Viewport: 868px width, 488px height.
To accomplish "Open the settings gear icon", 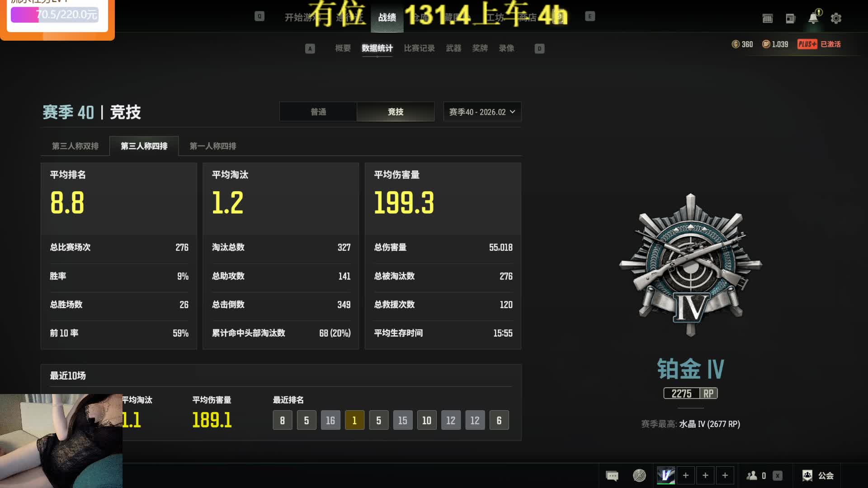I will click(836, 19).
